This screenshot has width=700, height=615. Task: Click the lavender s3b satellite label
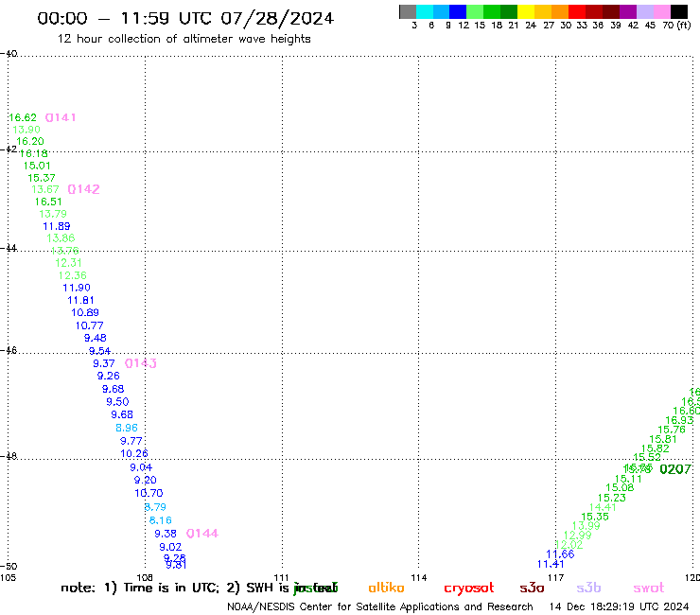click(588, 588)
